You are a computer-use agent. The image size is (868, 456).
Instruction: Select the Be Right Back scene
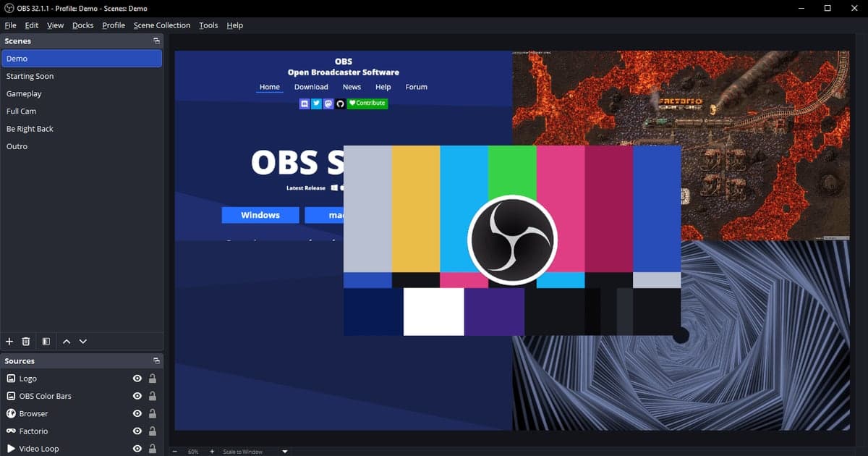tap(81, 129)
